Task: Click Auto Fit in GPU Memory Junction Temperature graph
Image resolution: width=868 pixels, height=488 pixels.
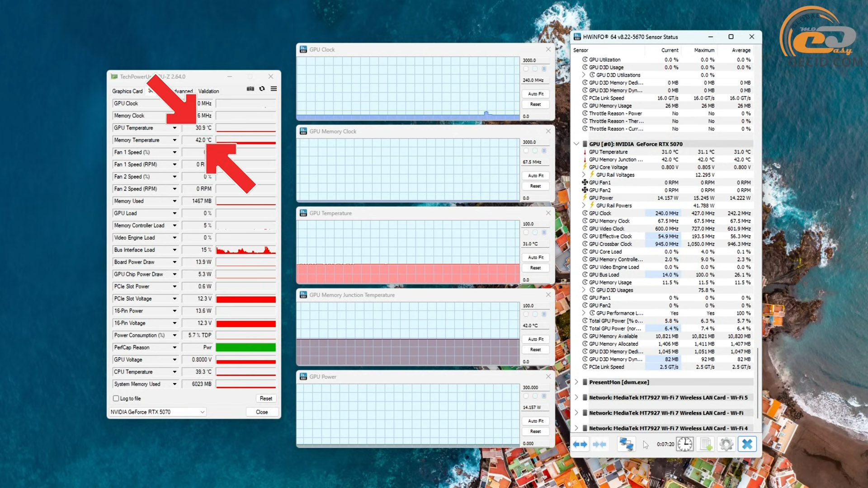Action: pos(536,339)
